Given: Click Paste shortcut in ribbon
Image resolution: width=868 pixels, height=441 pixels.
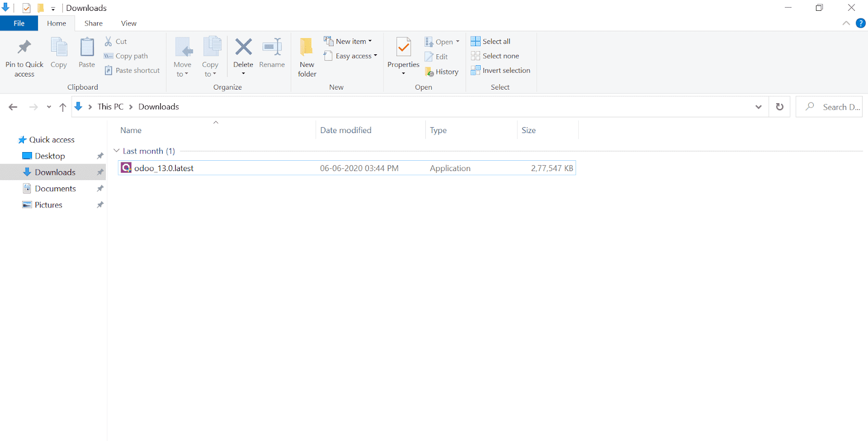Looking at the screenshot, I should coord(132,71).
